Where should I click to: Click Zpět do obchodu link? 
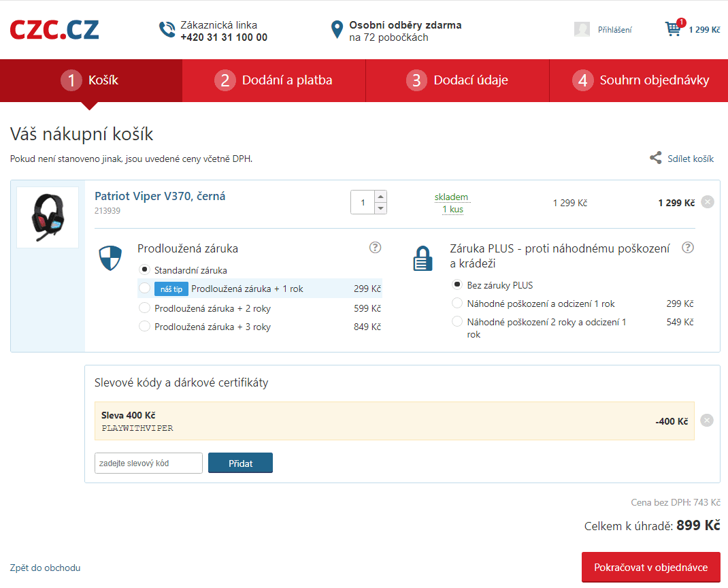coord(45,568)
